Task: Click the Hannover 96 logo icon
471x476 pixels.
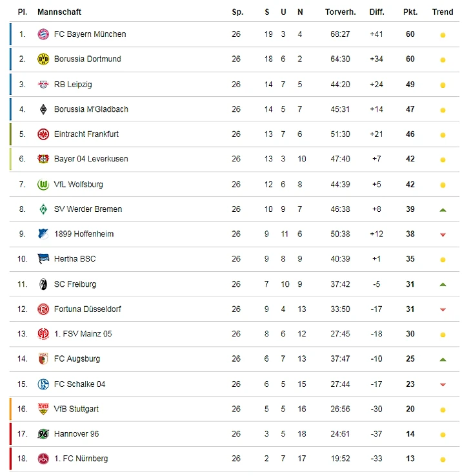Action: point(43,434)
